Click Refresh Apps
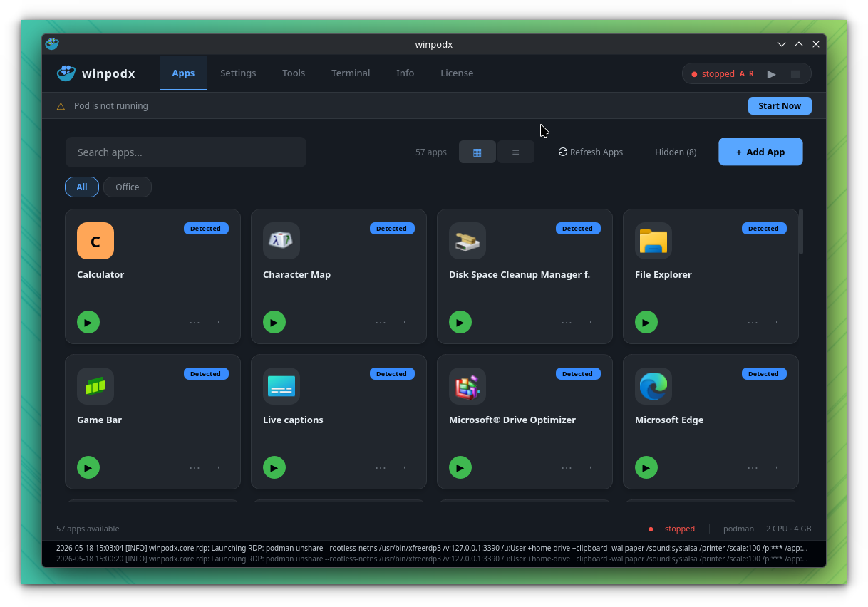This screenshot has width=868, height=607. pyautogui.click(x=591, y=152)
